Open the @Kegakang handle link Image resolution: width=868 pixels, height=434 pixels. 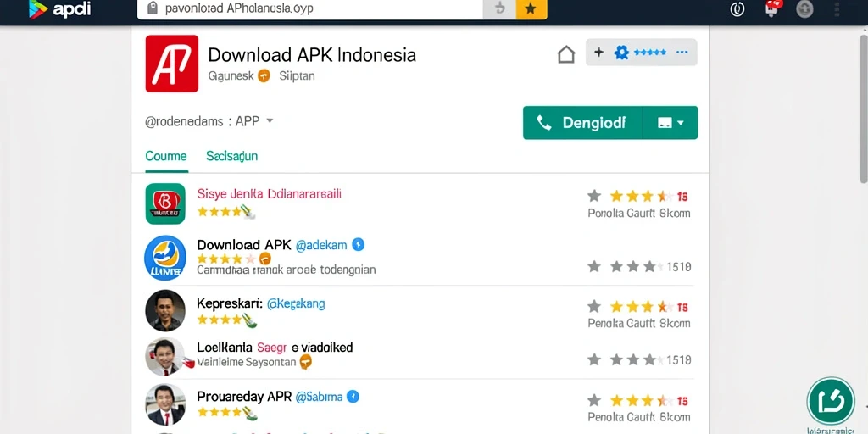[x=296, y=303]
